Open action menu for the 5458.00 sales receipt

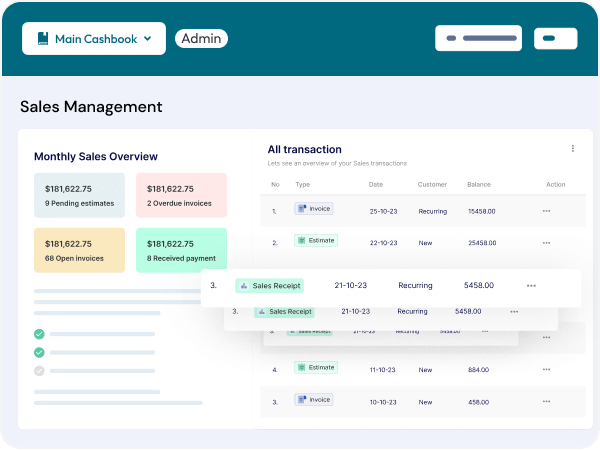point(531,286)
